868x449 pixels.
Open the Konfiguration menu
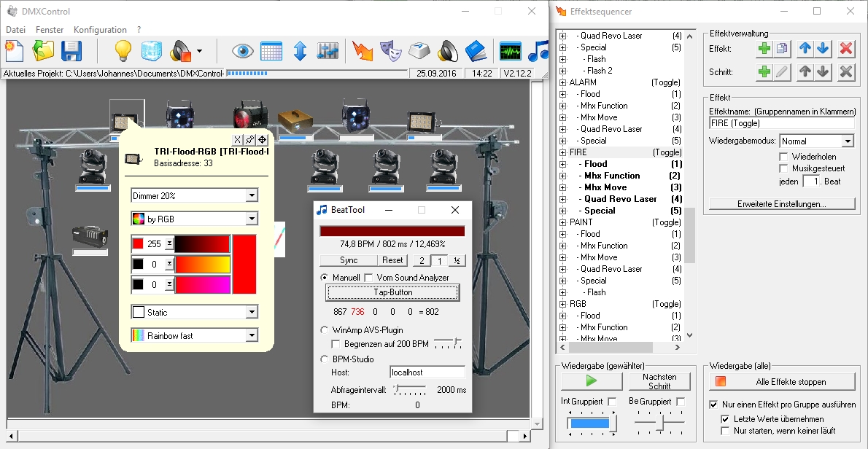[x=100, y=30]
